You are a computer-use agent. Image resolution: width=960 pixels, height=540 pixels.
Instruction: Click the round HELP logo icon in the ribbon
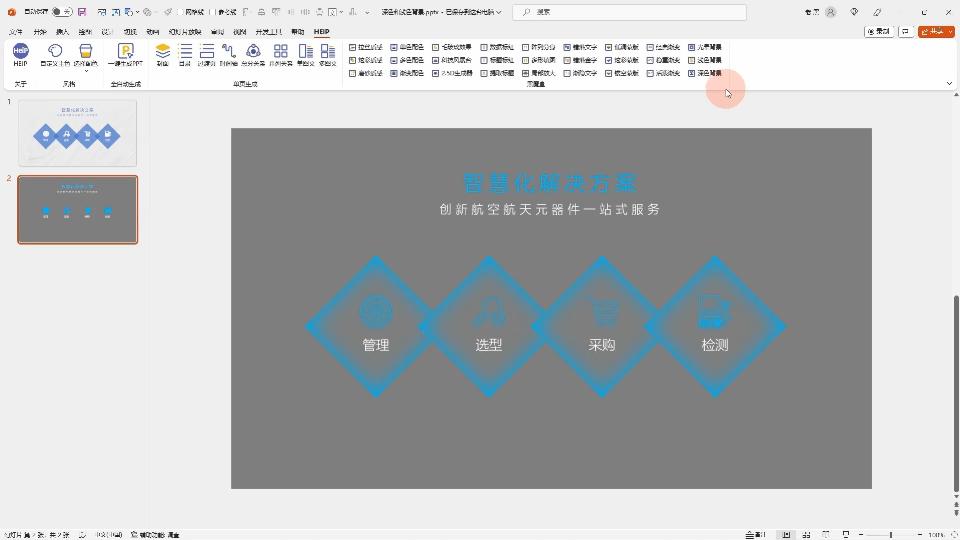click(20, 51)
